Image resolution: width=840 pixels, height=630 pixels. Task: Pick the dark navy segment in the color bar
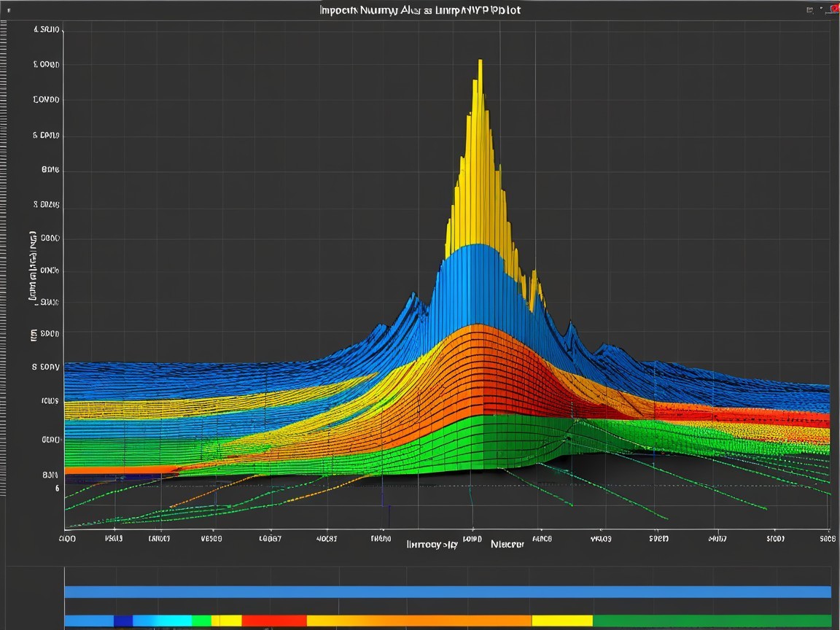point(123,621)
